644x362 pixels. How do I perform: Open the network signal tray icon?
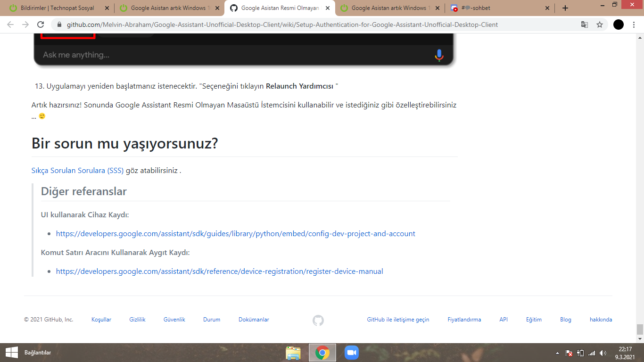click(x=592, y=353)
